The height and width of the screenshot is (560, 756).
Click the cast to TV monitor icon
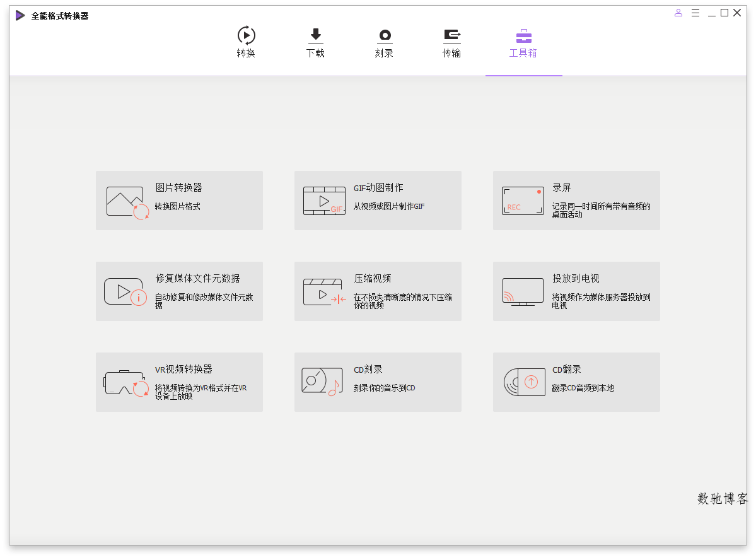(523, 292)
